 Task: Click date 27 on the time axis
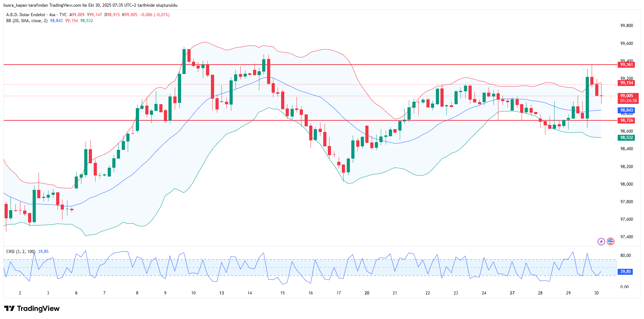coord(512,293)
